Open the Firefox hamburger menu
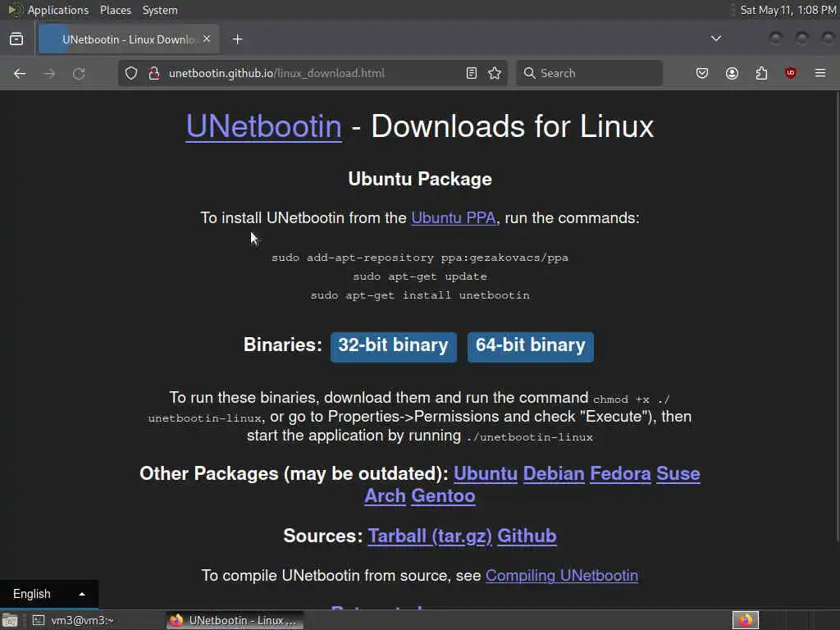The image size is (840, 630). [820, 73]
